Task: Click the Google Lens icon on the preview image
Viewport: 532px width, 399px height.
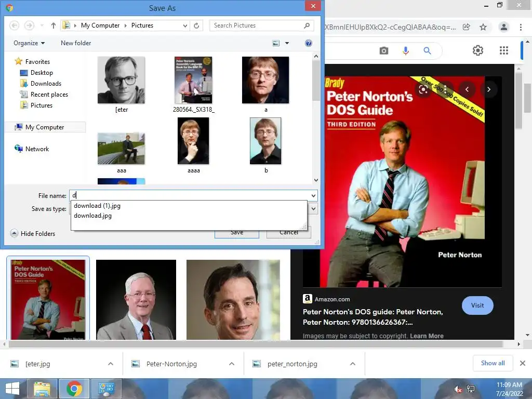Action: pos(423,89)
